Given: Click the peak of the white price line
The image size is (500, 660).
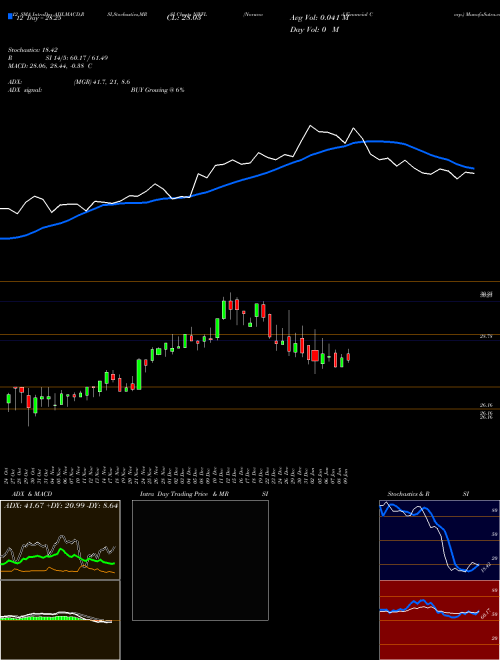Looking at the screenshot, I should [311, 125].
